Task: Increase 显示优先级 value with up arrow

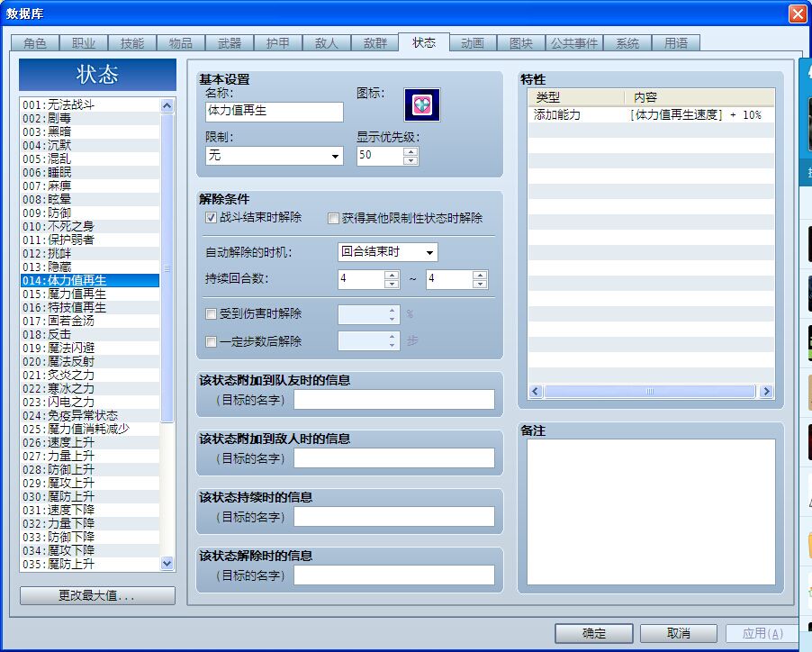Action: coord(411,151)
